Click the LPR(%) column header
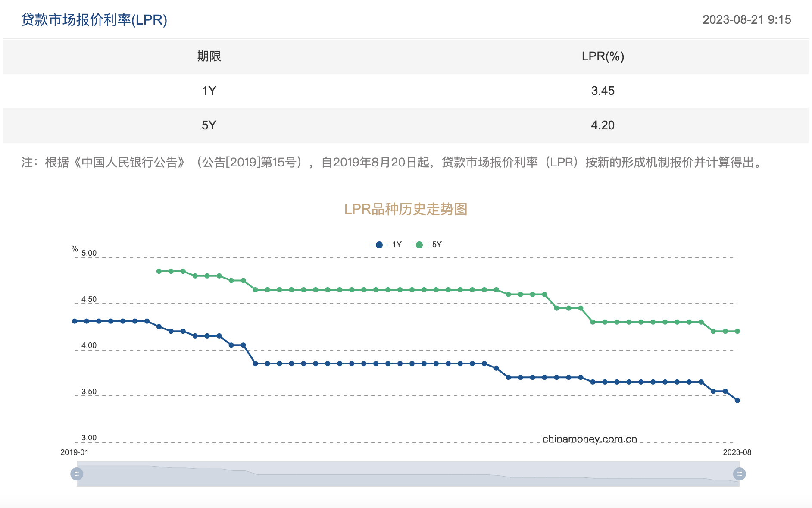Viewport: 812px width, 508px height. [603, 56]
